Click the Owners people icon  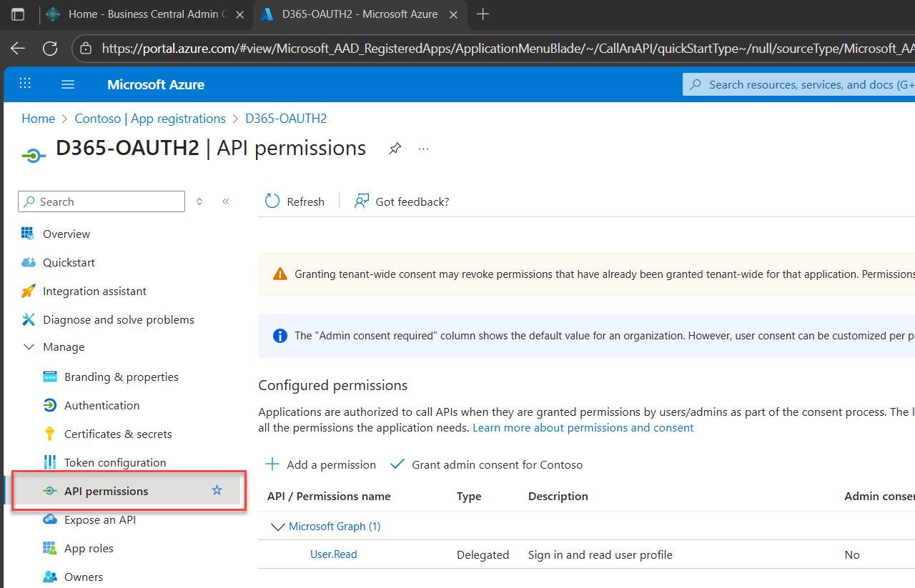(x=49, y=577)
